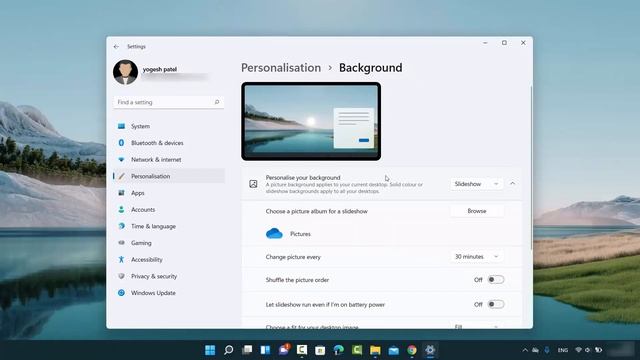Select Personalisation in the sidebar
Screen dimensions: 640x360
(x=169, y=176)
